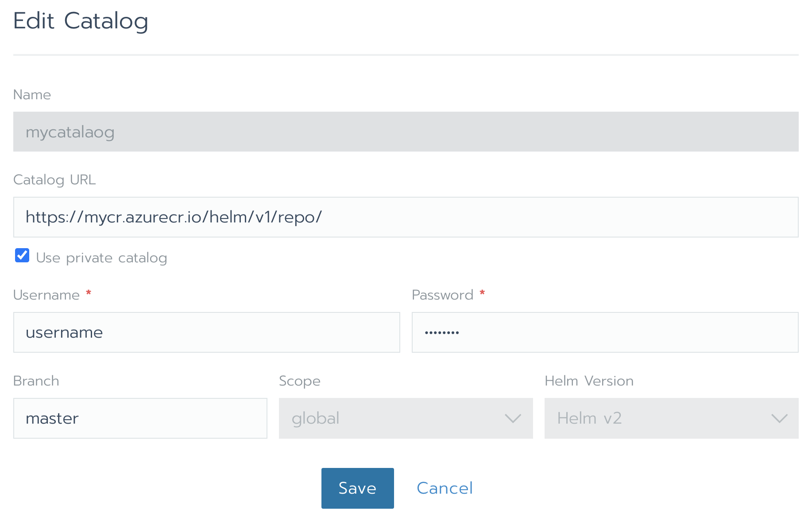Open the Scope dropdown showing global
Image resolution: width=812 pixels, height=522 pixels.
[x=406, y=418]
